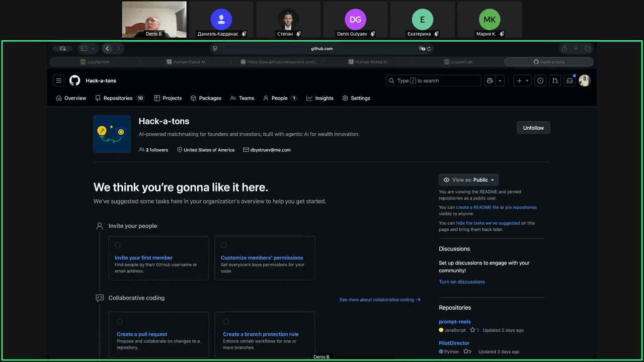
Task: Open the Issues icon in header
Action: (540, 80)
